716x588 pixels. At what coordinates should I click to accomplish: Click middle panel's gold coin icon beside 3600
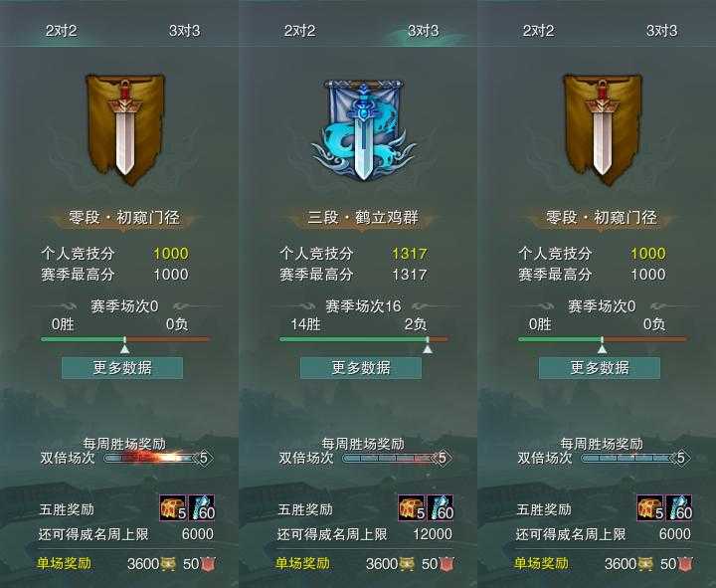pos(408,565)
